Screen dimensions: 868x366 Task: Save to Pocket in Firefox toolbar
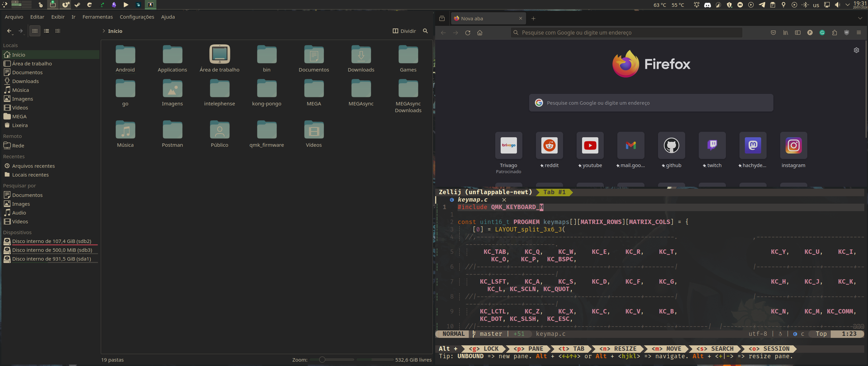click(773, 33)
